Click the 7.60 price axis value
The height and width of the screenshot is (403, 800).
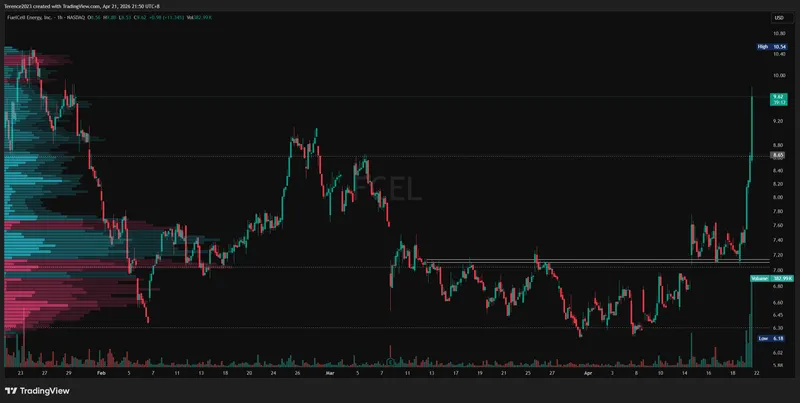coord(779,225)
